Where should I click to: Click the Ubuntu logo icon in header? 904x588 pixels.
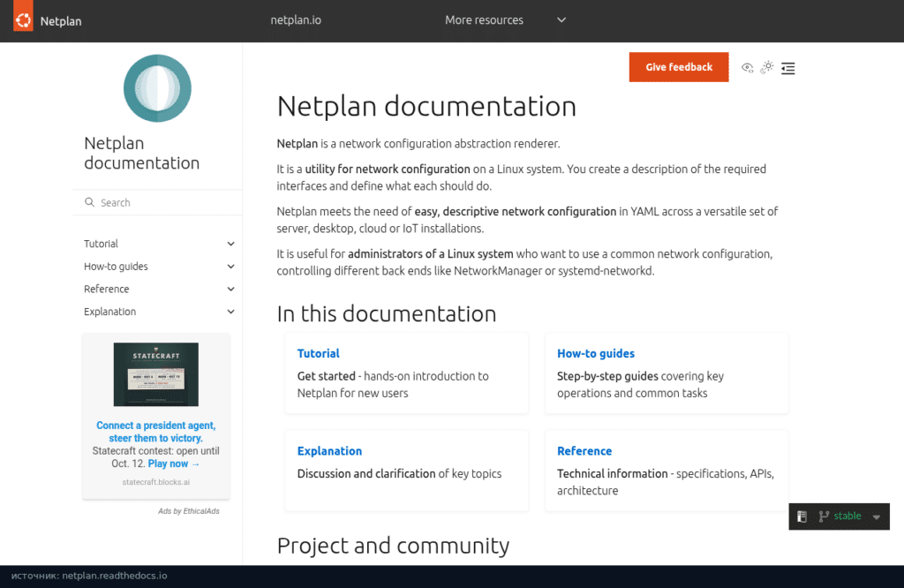click(23, 16)
